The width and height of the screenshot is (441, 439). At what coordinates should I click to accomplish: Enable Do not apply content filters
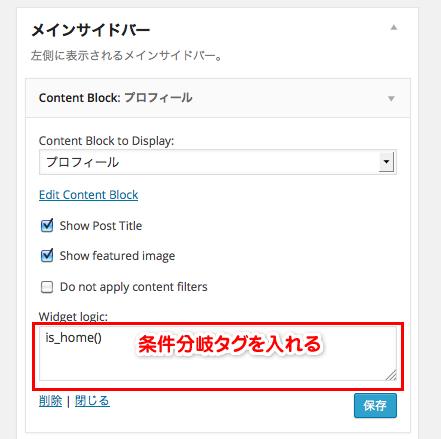[x=47, y=287]
